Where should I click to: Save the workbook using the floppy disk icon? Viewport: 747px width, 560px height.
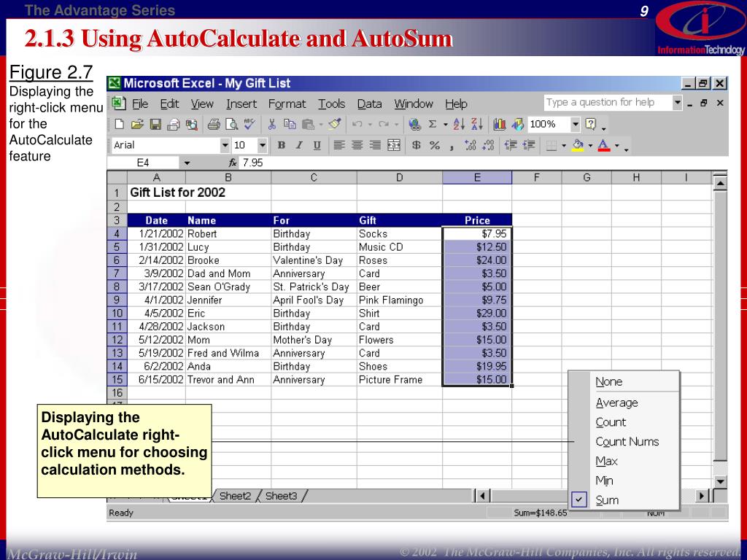(155, 125)
